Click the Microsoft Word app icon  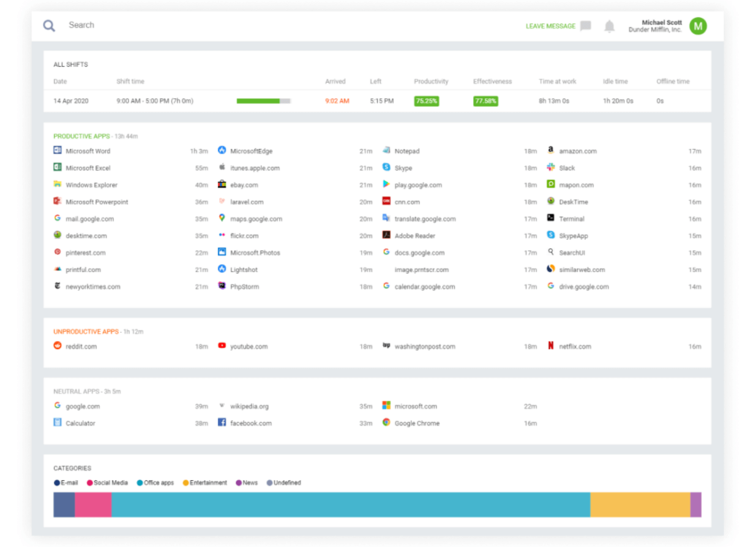pos(58,151)
